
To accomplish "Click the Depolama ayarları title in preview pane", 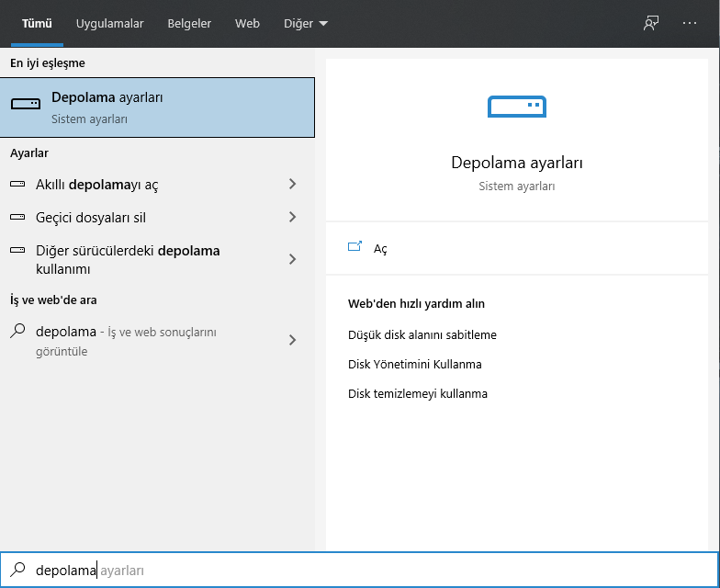I will (x=516, y=163).
